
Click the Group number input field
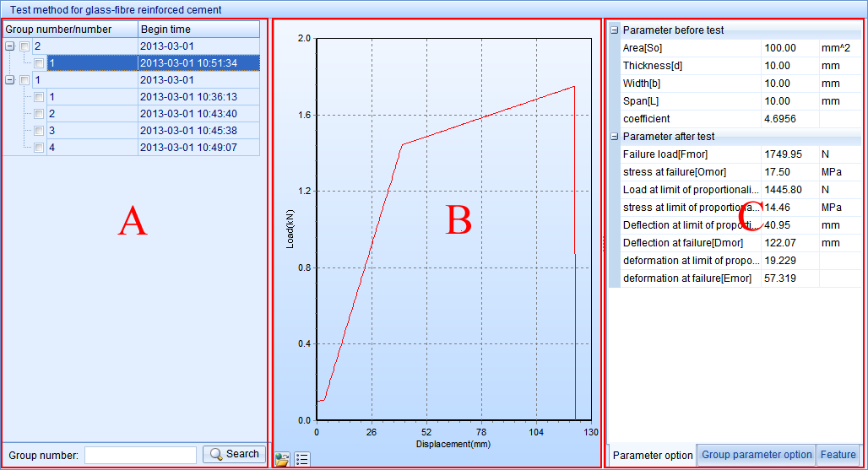(x=140, y=455)
